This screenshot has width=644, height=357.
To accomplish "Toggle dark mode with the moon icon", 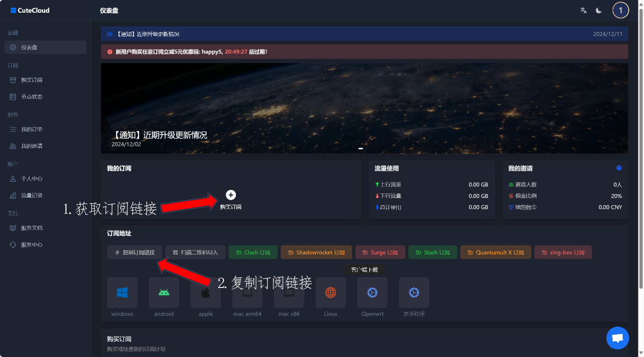I will tap(598, 10).
